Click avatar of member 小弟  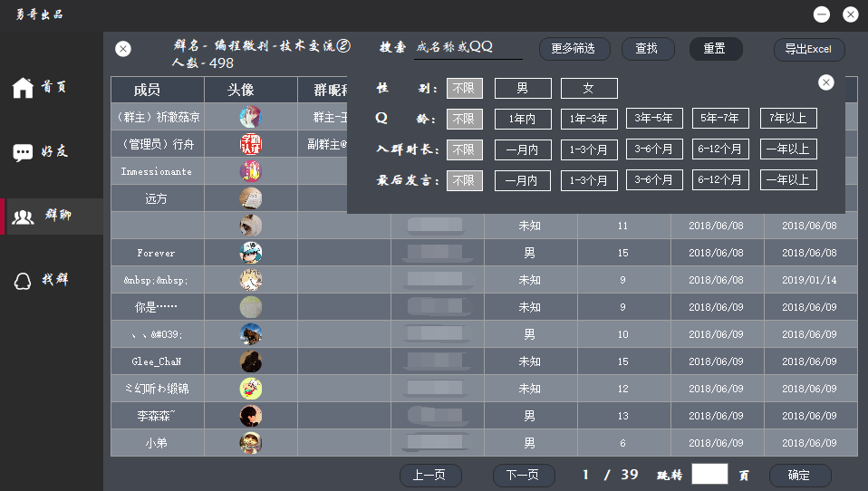(251, 442)
